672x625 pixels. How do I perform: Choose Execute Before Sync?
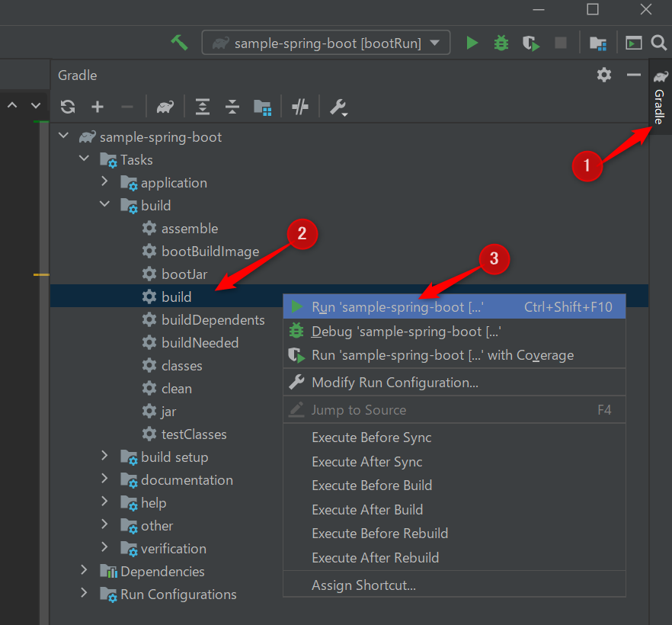point(454,437)
